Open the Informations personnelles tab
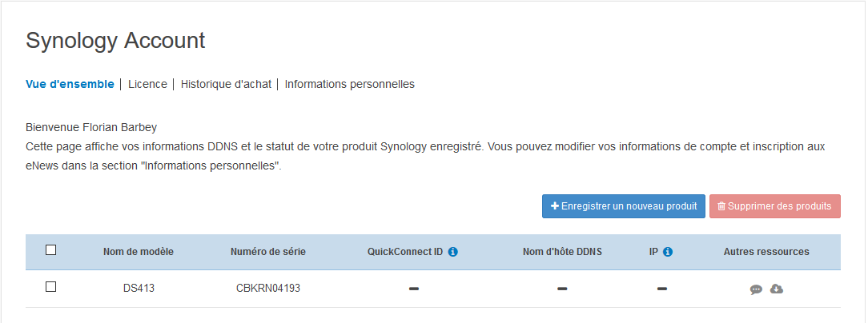 [349, 84]
